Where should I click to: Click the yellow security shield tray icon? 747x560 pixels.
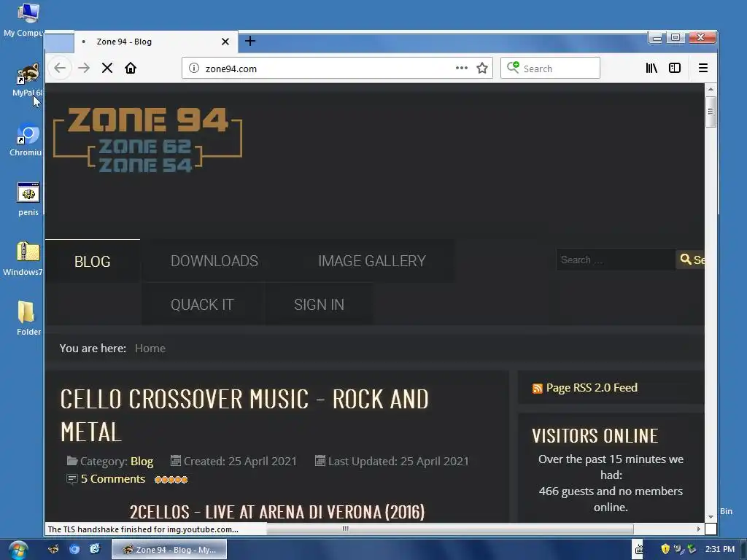pos(665,549)
